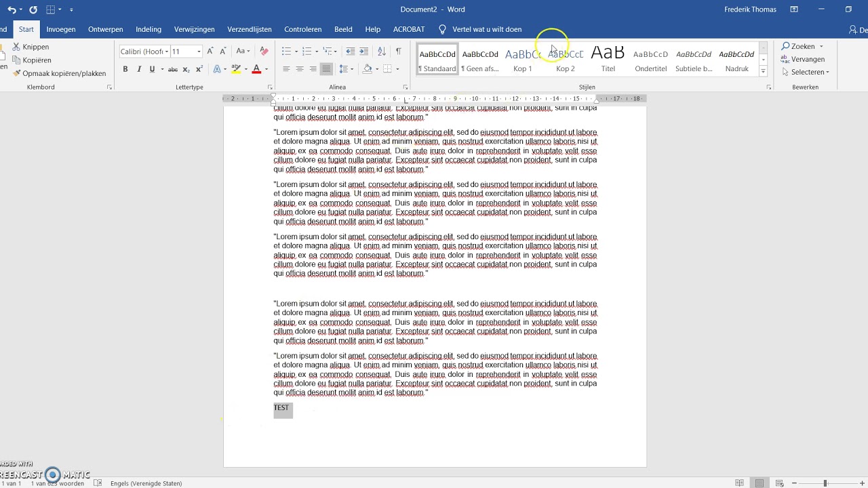Click the sort A-Z icon
Screen dimensions: 868x488
[381, 52]
